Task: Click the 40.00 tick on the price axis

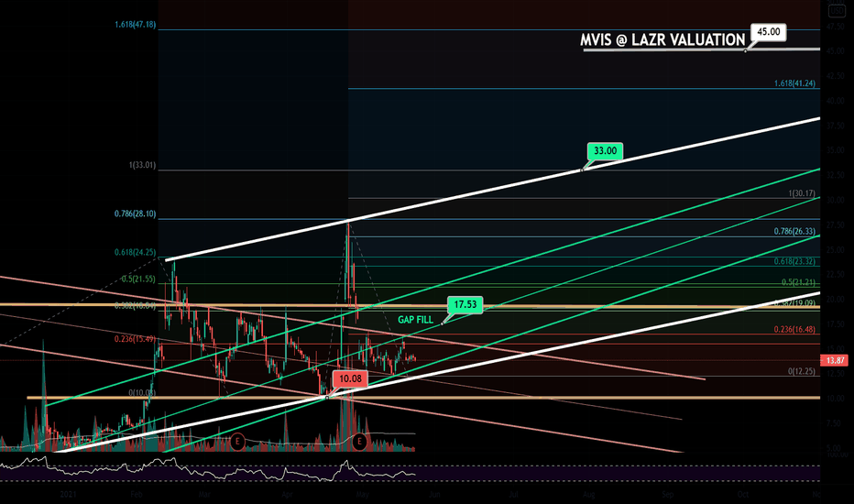Action: coord(836,101)
